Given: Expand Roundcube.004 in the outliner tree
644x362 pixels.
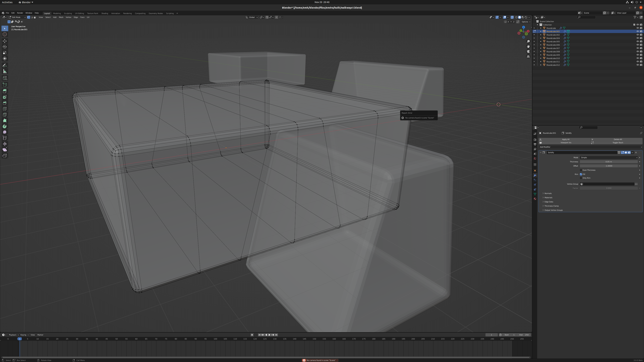Looking at the screenshot, I should [x=541, y=38].
